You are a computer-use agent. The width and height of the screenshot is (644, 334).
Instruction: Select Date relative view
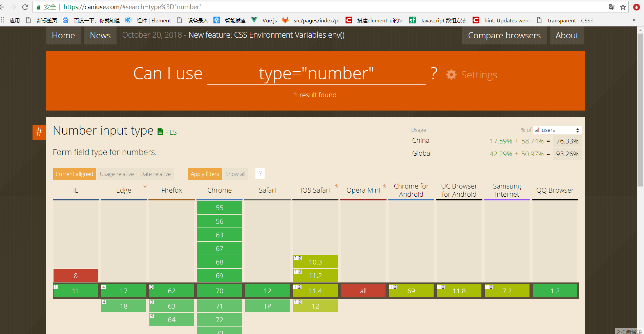pyautogui.click(x=155, y=174)
